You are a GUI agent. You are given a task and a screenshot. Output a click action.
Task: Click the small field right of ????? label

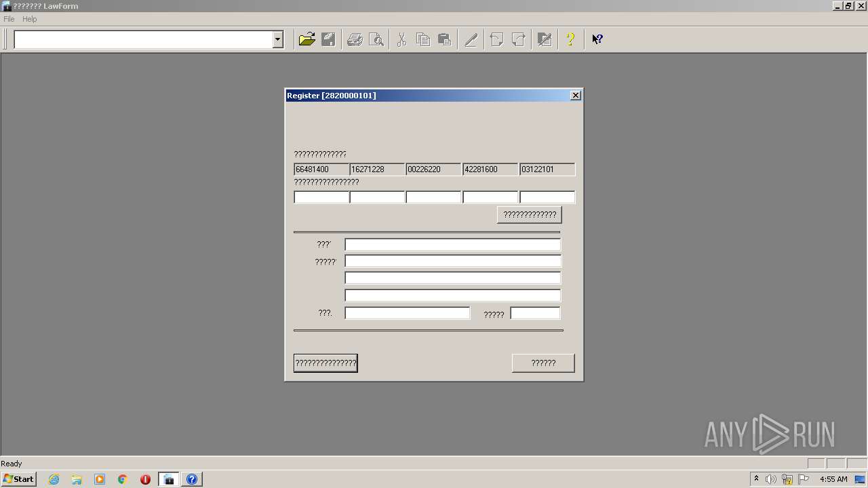(535, 313)
